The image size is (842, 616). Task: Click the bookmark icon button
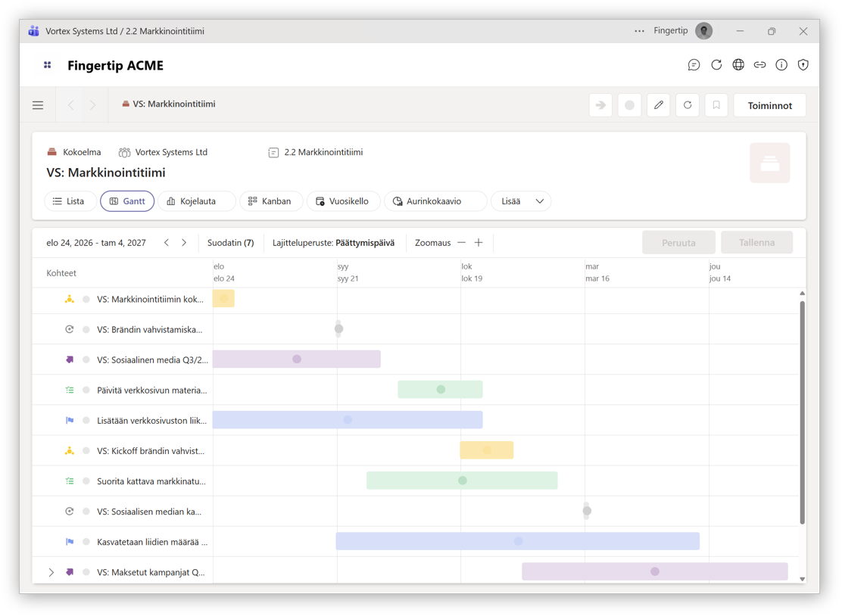(x=716, y=105)
